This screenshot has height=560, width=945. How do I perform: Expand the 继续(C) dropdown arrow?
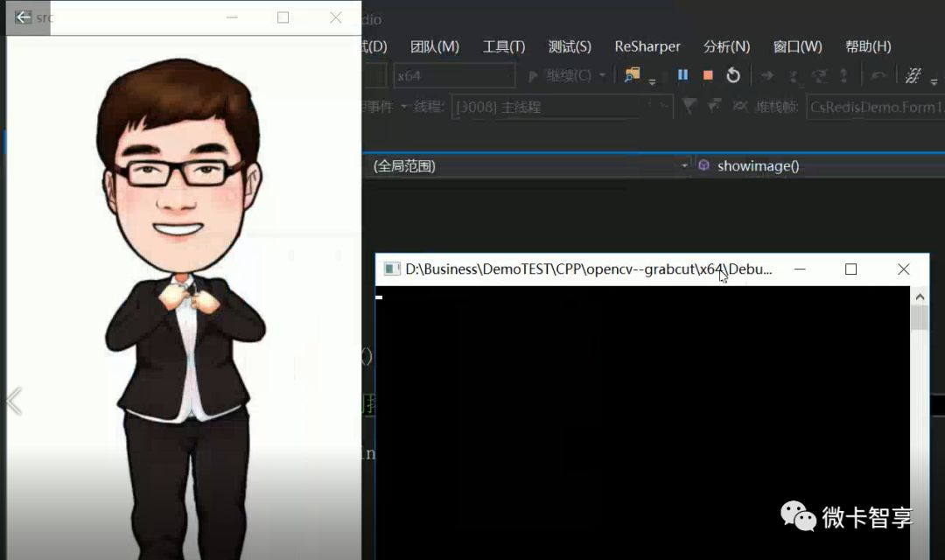602,75
